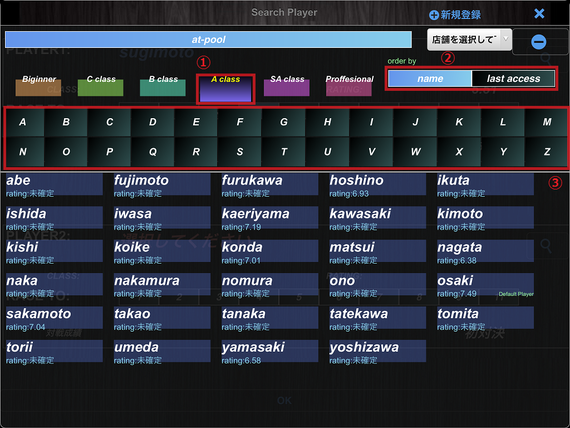Filter names by letter U
Screen dimensions: 570x428
point(328,152)
